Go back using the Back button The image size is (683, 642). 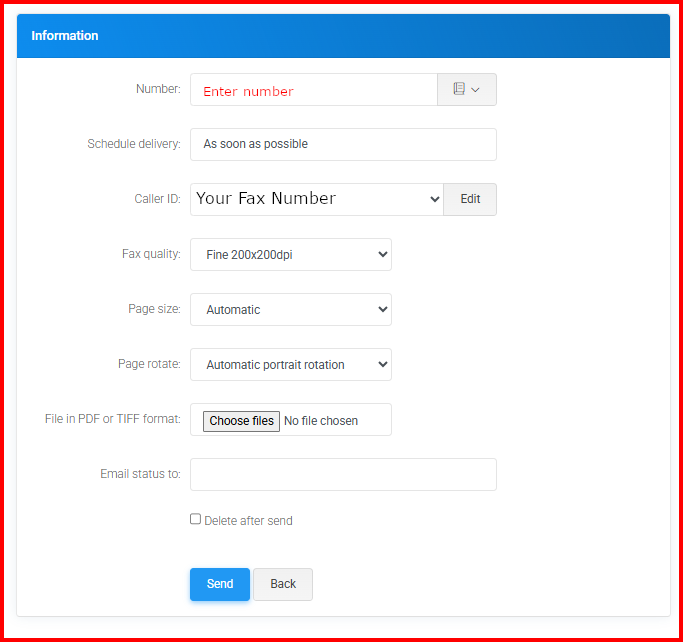tap(283, 584)
